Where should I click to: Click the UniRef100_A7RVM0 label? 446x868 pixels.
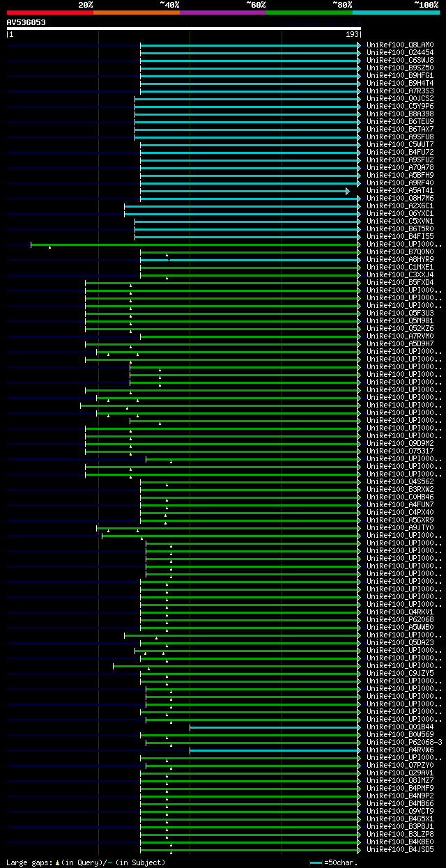[x=400, y=336]
